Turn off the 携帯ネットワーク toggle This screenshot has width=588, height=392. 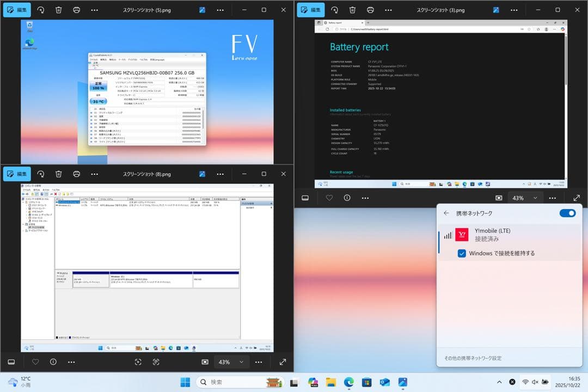coord(567,213)
